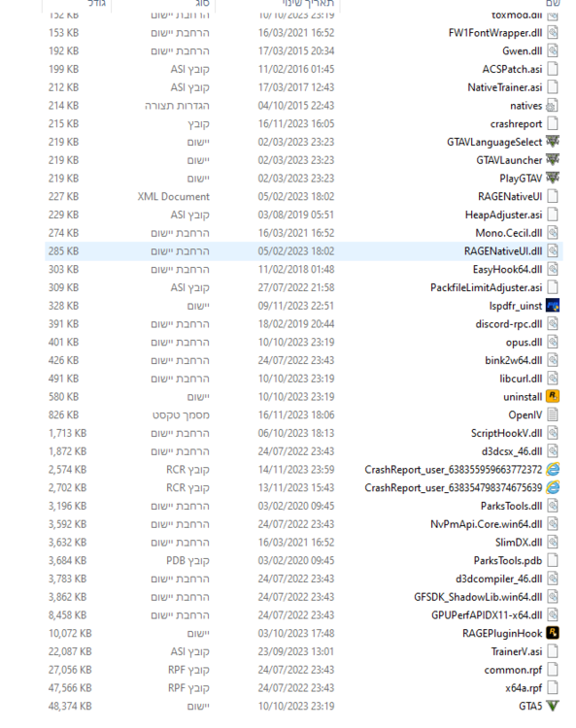This screenshot has height=728, width=576.
Task: Sort by the date modified column header
Action: (308, 3)
